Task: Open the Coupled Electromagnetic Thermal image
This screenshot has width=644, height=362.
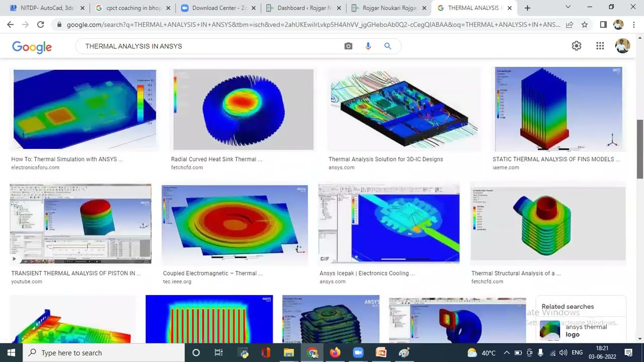Action: click(x=234, y=224)
